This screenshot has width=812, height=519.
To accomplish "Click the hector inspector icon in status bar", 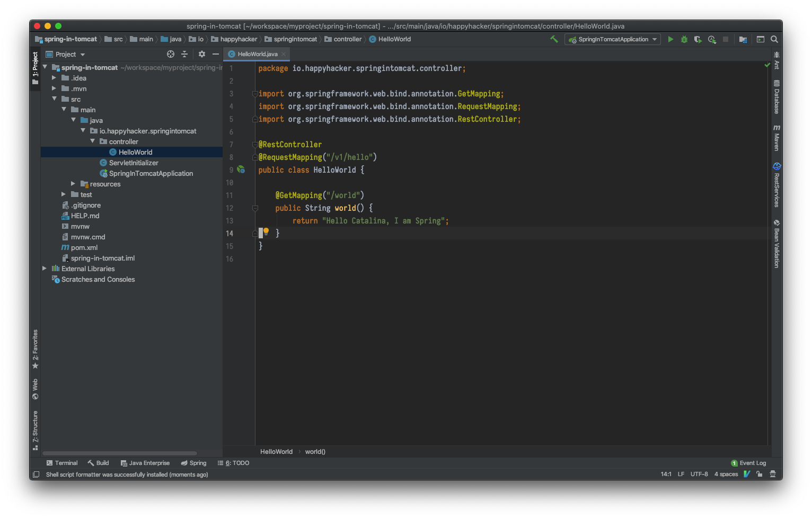I will [x=773, y=474].
